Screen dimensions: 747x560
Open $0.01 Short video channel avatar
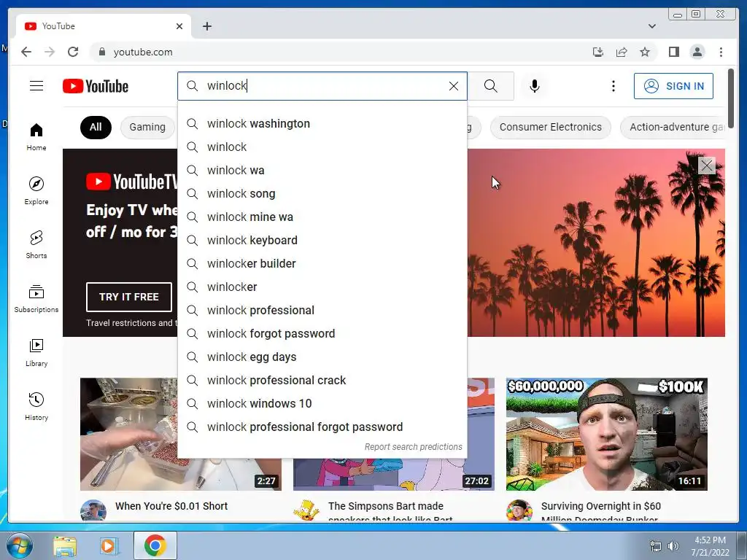click(93, 510)
